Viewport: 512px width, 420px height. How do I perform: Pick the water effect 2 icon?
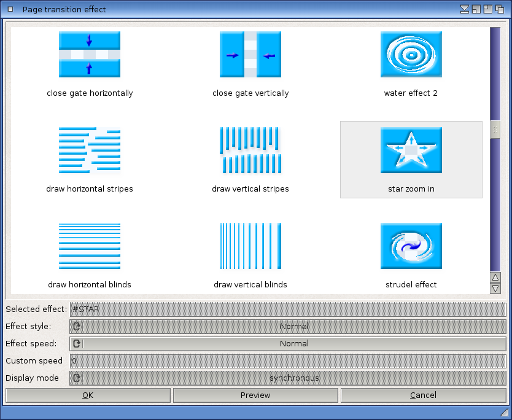[411, 54]
